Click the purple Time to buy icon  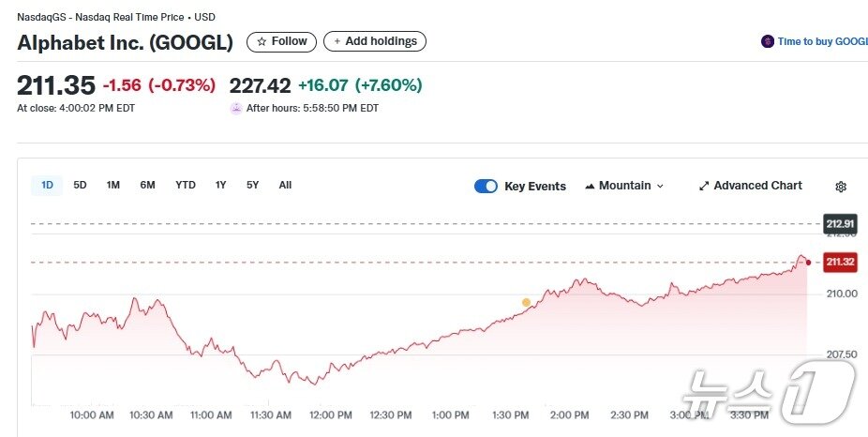(768, 41)
